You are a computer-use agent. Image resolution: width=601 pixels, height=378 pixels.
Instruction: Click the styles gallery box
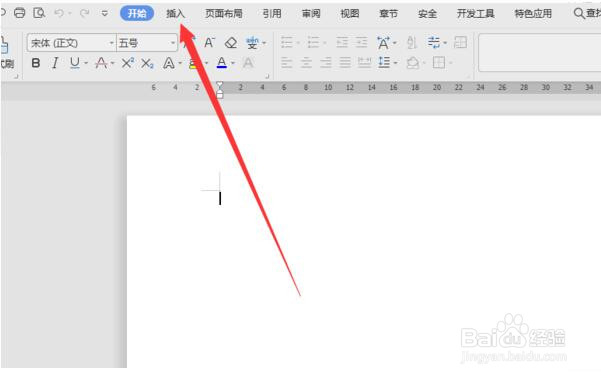pyautogui.click(x=540, y=53)
